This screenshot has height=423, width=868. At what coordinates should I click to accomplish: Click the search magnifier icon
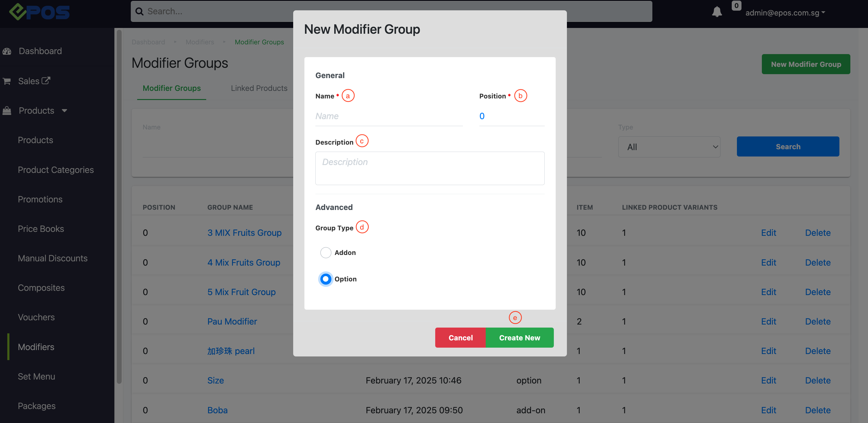[x=139, y=12]
